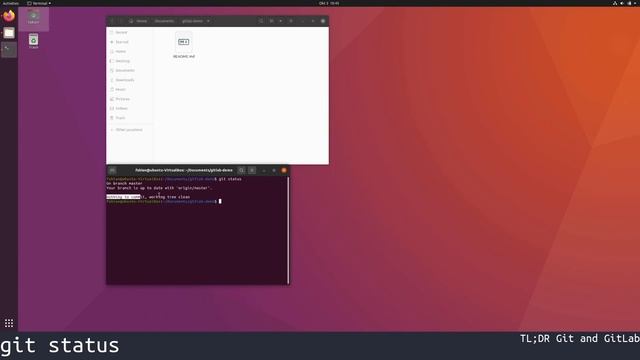
Task: Open Home in the Files sidebar
Action: tap(120, 51)
